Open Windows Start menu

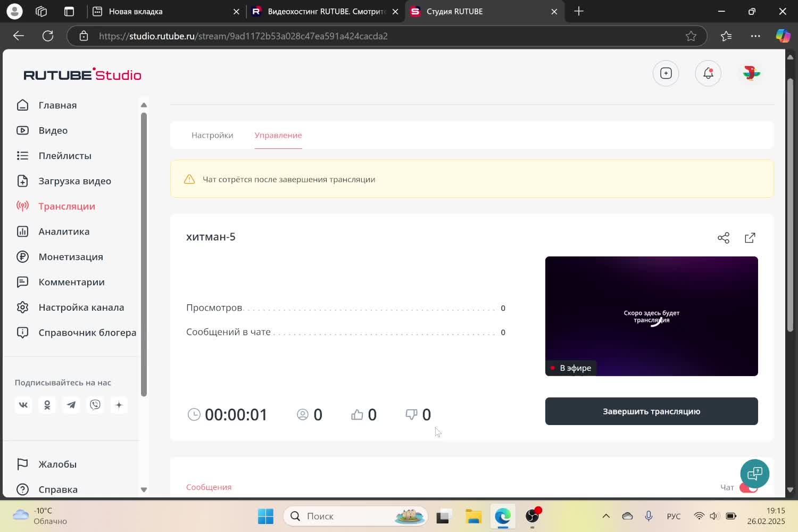[x=265, y=516]
